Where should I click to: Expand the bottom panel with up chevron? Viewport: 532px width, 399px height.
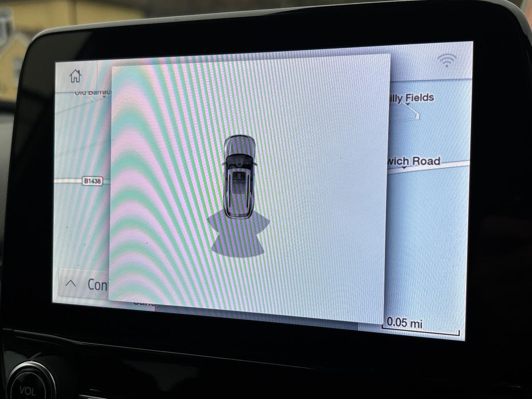click(70, 284)
